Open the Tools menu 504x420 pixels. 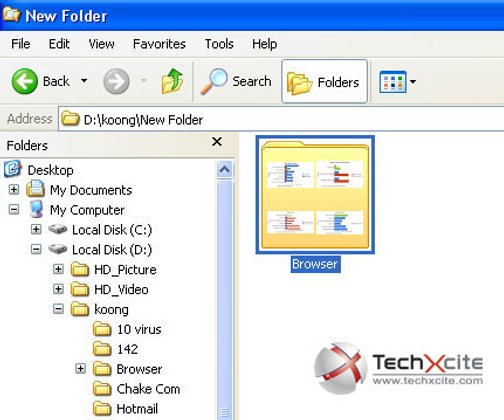(x=219, y=44)
